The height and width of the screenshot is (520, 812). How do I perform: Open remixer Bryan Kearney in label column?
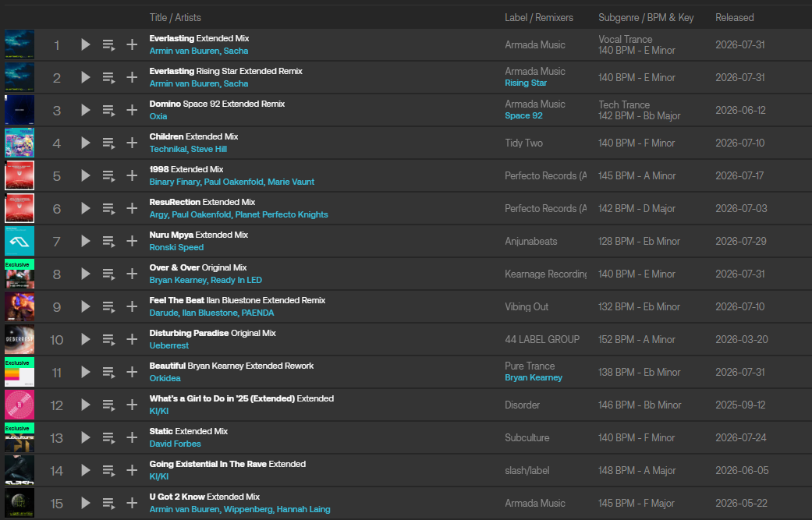click(x=534, y=377)
